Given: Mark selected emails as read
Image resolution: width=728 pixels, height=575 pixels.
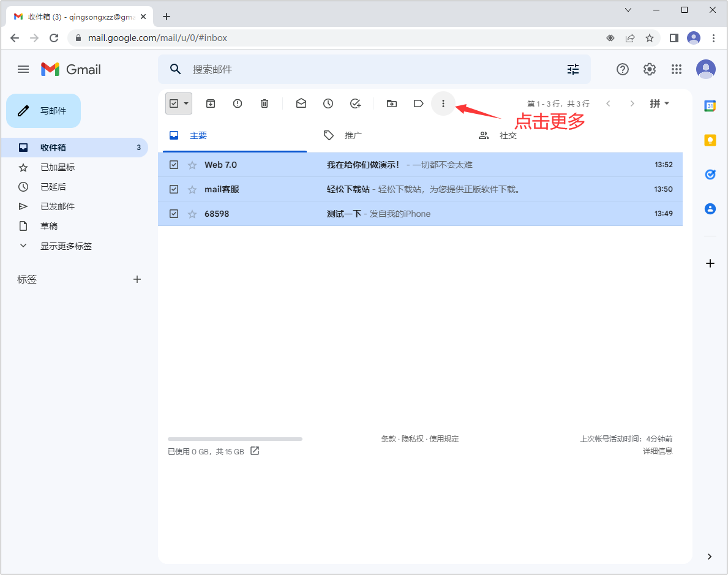Looking at the screenshot, I should coord(301,103).
